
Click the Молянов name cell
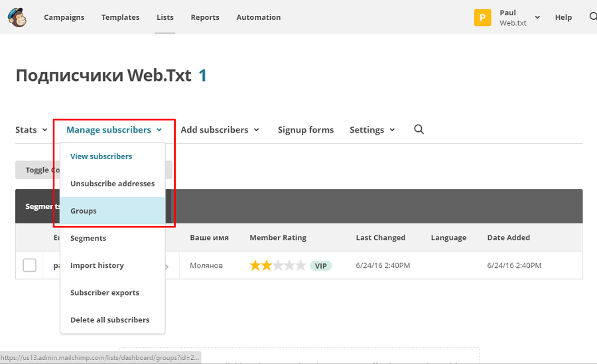coord(206,265)
